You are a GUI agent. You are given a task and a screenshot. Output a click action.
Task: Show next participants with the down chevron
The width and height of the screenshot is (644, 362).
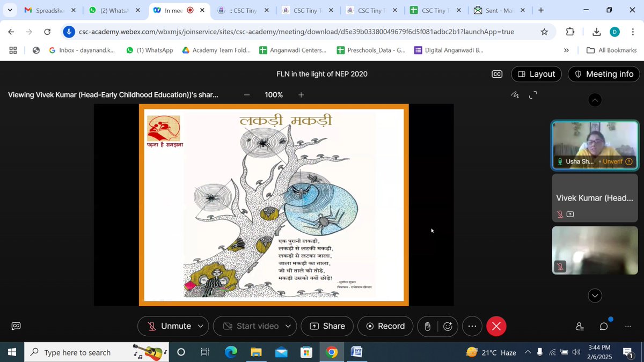tap(595, 295)
